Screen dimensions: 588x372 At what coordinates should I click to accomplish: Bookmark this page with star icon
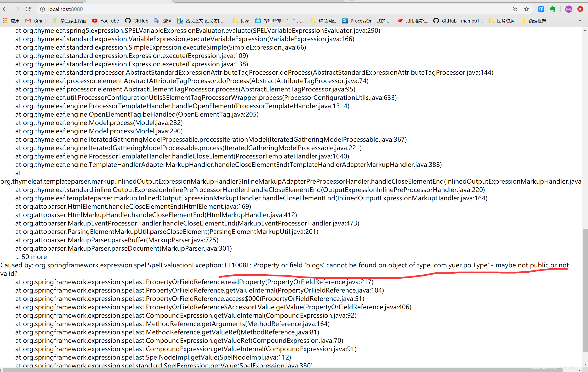[526, 9]
